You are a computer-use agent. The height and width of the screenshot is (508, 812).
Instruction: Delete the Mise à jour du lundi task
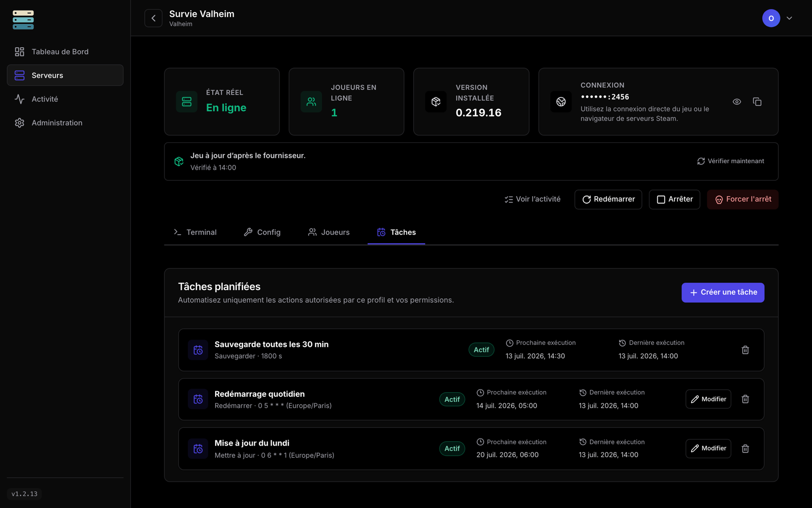click(746, 449)
